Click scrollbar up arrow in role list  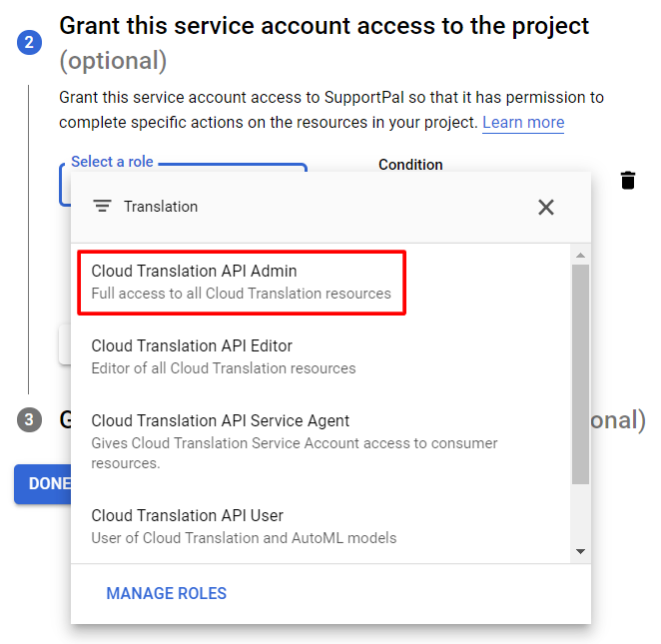pyautogui.click(x=580, y=256)
